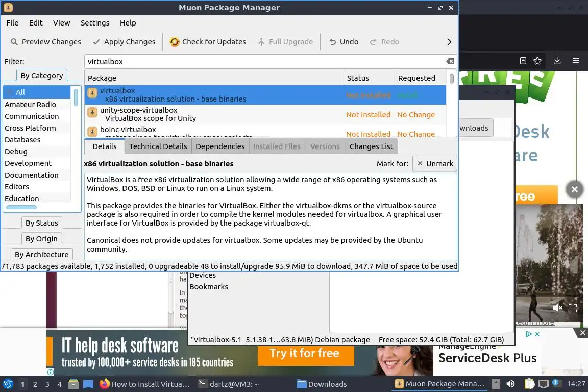Sort by Requested column header

point(421,78)
